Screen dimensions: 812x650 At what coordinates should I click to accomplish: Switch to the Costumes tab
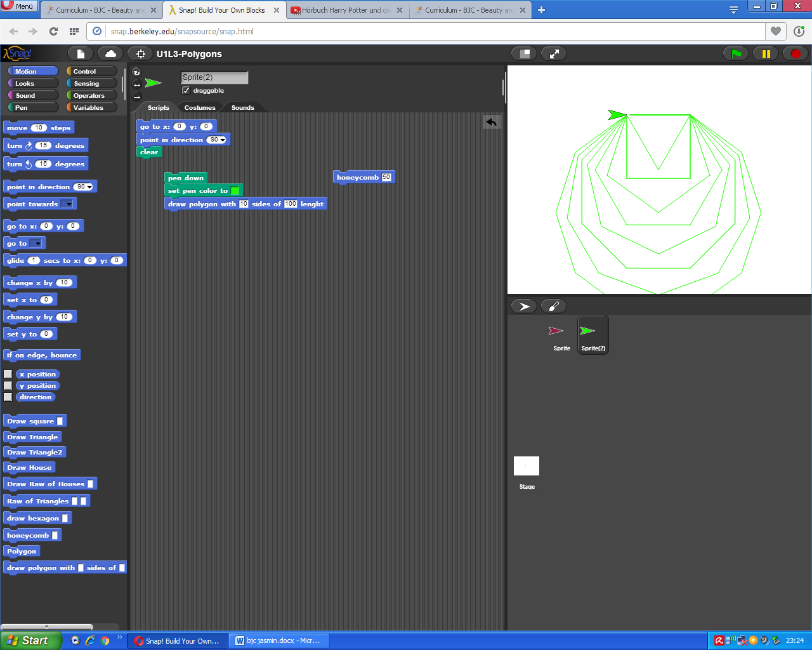(200, 107)
